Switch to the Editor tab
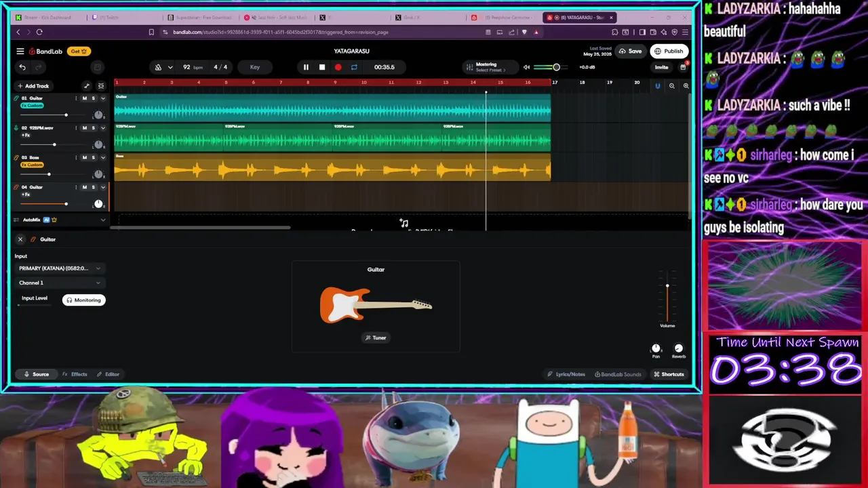The height and width of the screenshot is (488, 868). (x=108, y=374)
